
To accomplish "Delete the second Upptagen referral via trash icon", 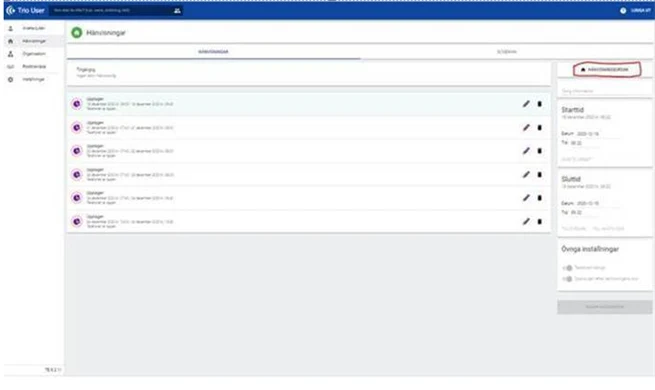I will [539, 127].
